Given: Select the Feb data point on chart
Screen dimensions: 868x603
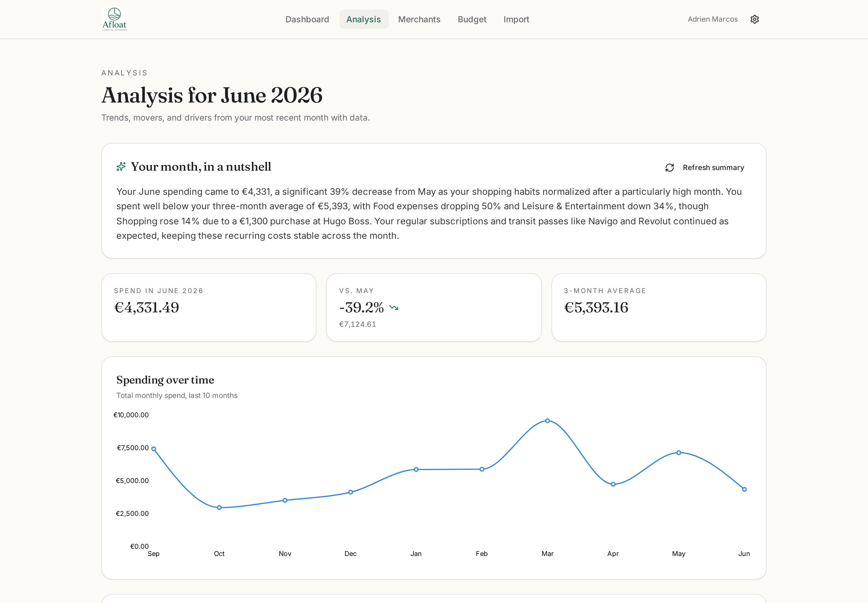Looking at the screenshot, I should pos(482,469).
